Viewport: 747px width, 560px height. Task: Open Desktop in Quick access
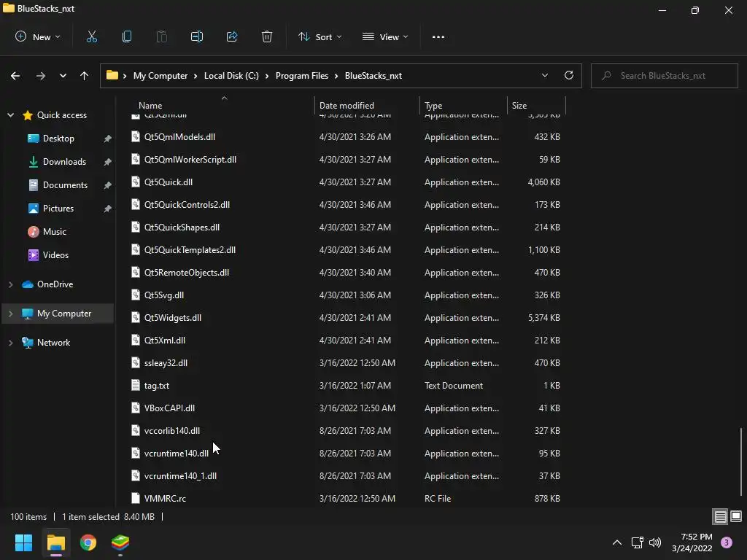tap(58, 139)
